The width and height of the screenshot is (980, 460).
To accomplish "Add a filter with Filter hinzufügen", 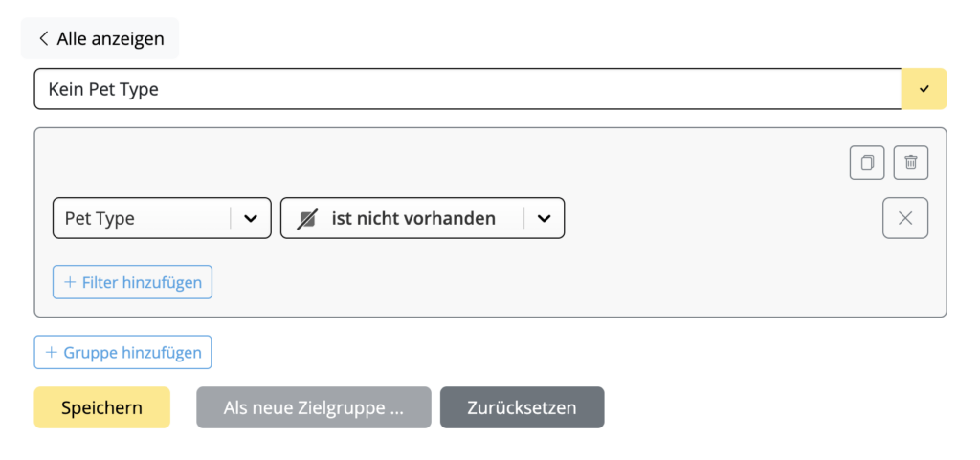I will point(132,282).
